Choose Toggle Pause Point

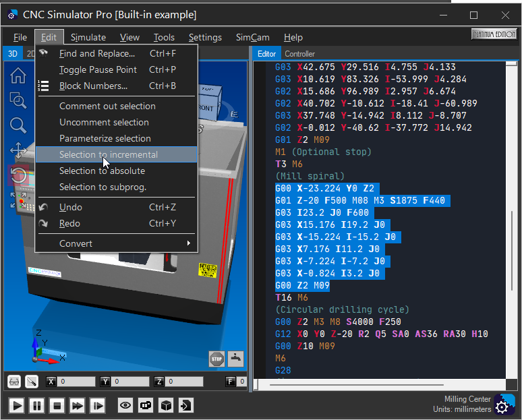tap(116, 69)
